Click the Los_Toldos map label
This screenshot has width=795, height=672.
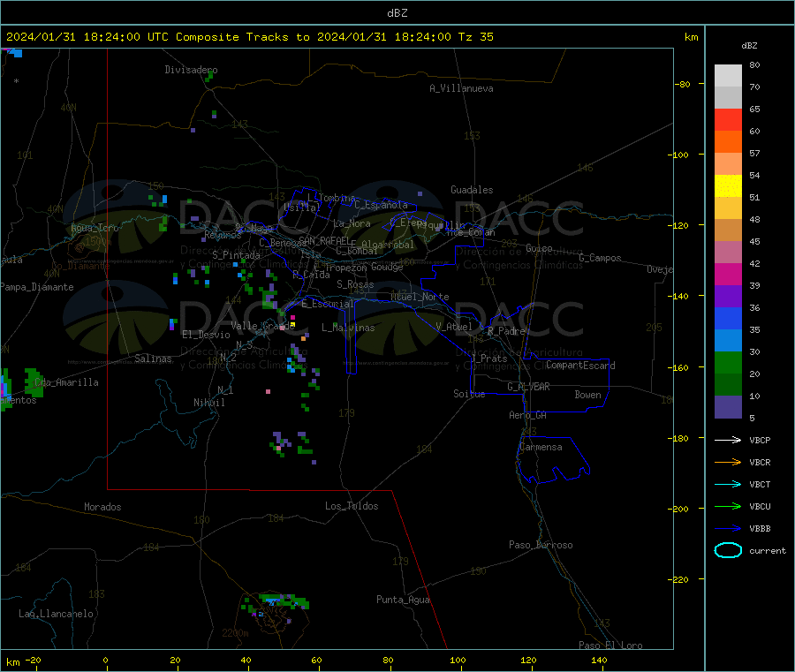click(352, 506)
